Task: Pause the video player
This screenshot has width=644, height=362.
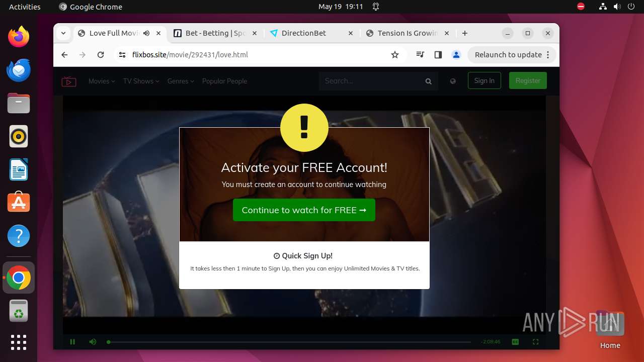Action: coord(72,342)
